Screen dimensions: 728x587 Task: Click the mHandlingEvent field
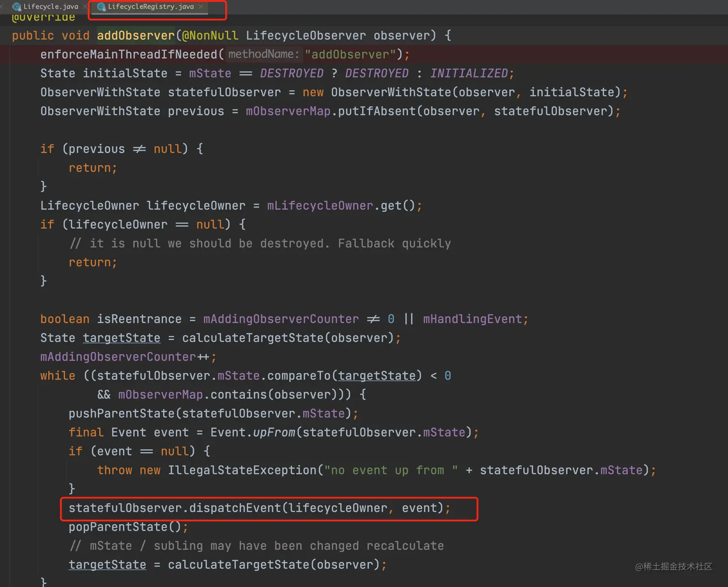pyautogui.click(x=472, y=319)
